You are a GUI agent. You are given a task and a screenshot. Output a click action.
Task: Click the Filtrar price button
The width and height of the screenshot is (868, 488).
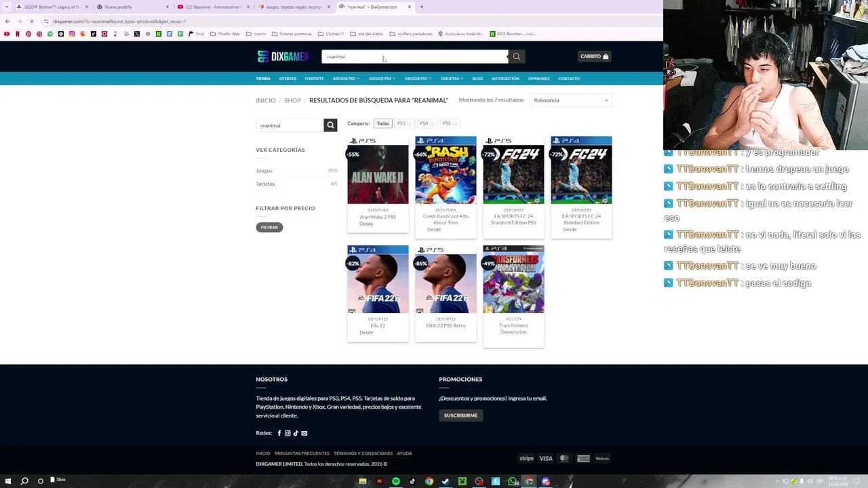click(x=269, y=227)
